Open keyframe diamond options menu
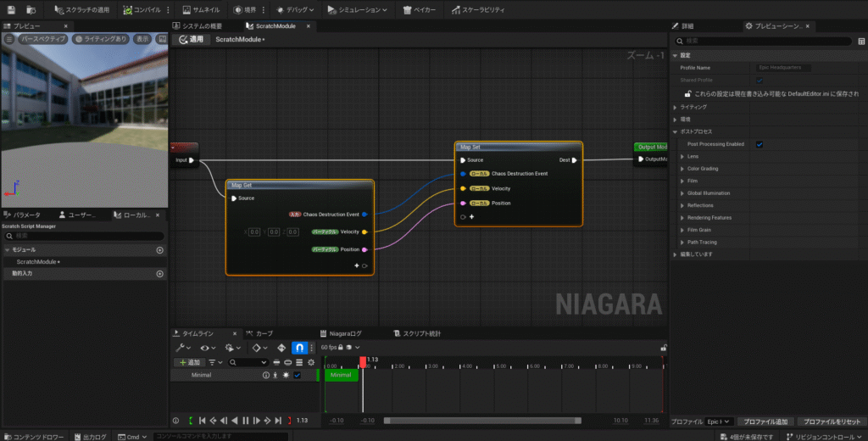 click(259, 348)
